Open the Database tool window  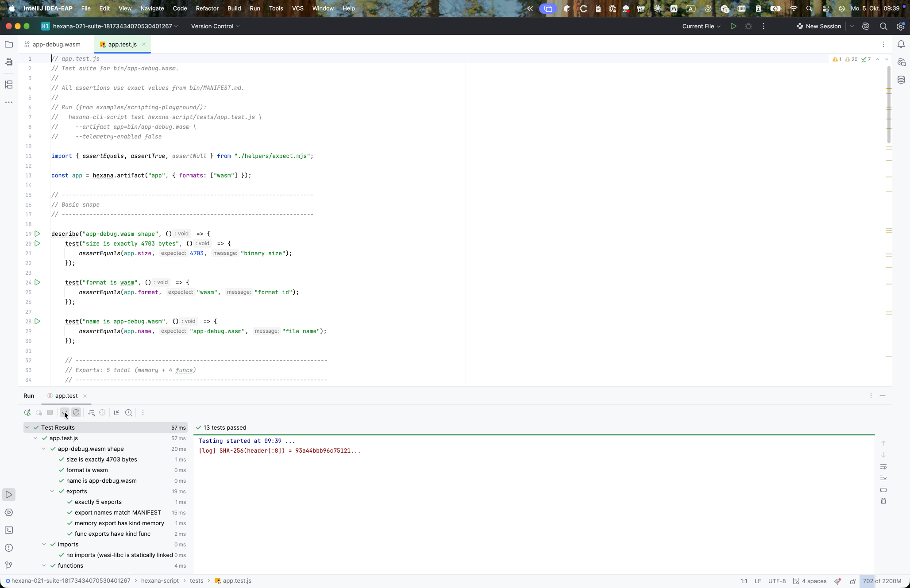pyautogui.click(x=901, y=80)
